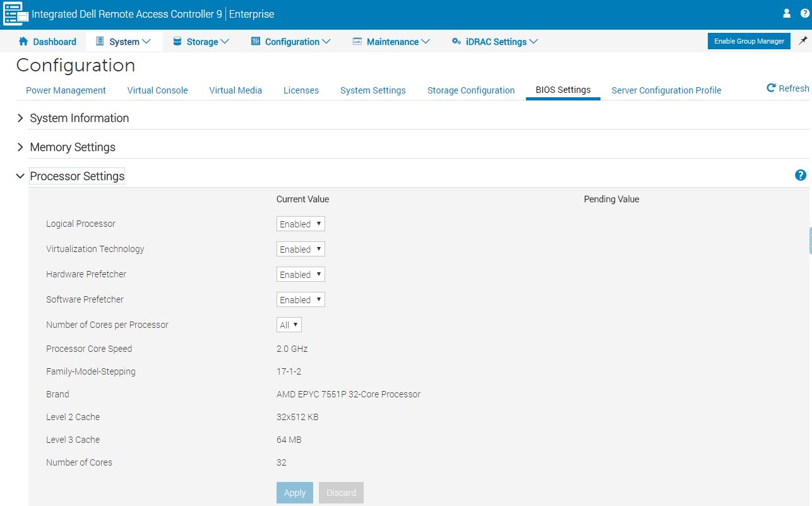Click the iDRAC Settings gears icon
Image resolution: width=812 pixels, height=506 pixels.
(x=456, y=42)
